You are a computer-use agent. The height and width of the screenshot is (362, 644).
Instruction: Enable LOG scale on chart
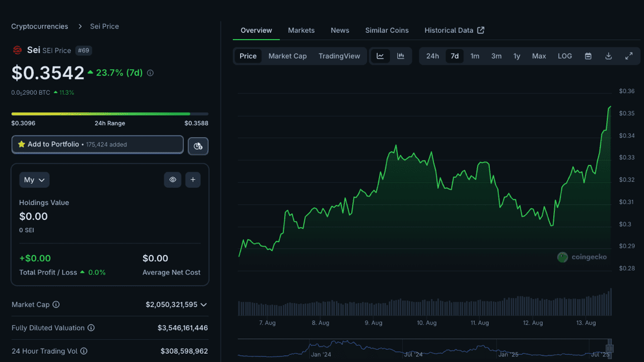(565, 56)
